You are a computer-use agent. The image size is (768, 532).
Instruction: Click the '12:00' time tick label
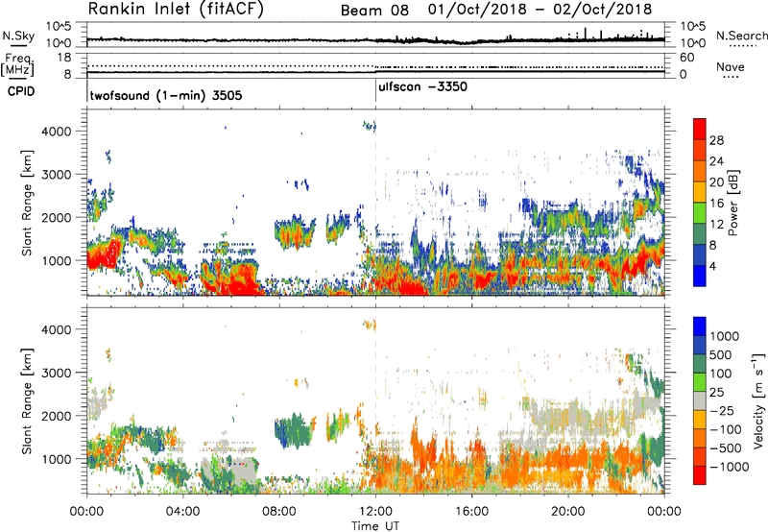pyautogui.click(x=375, y=512)
